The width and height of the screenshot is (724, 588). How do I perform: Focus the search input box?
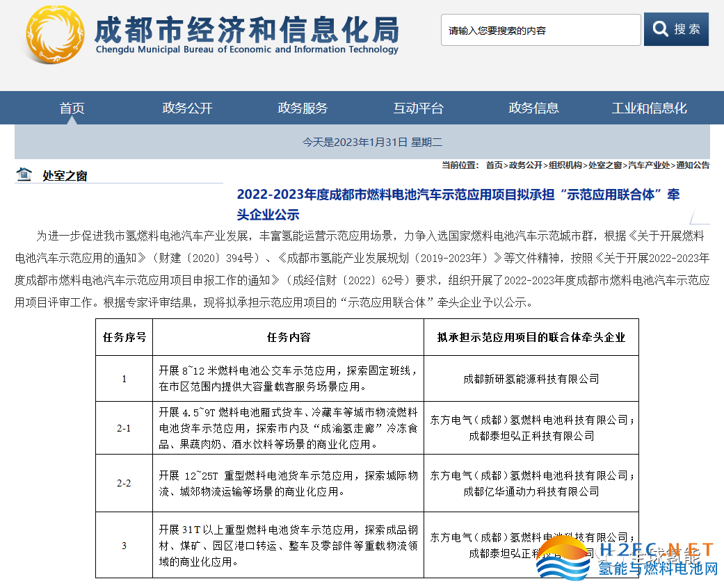tap(540, 30)
